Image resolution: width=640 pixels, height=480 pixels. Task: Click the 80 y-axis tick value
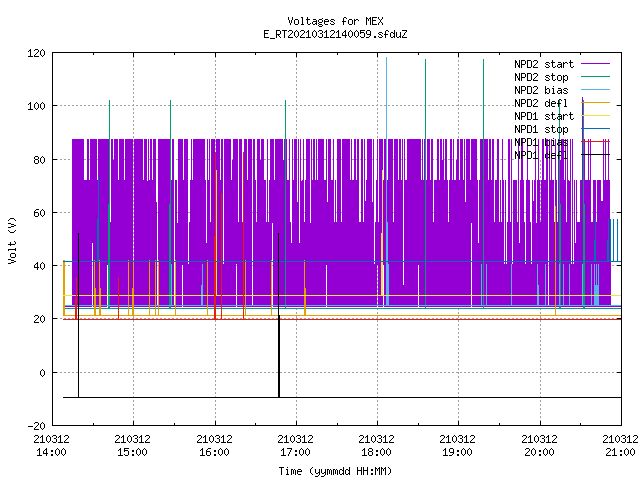(40, 160)
